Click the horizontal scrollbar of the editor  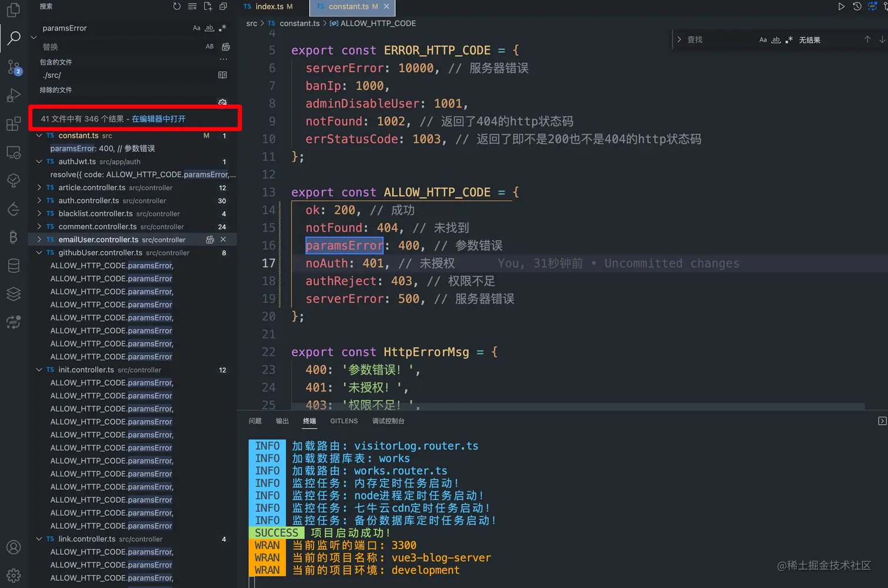pyautogui.click(x=577, y=406)
